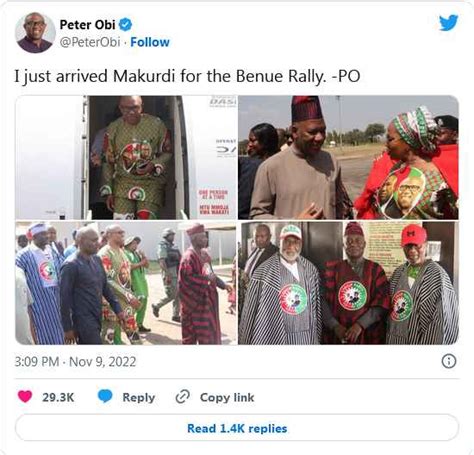
Task: Open the Peter Obi display name link
Action: [x=87, y=25]
